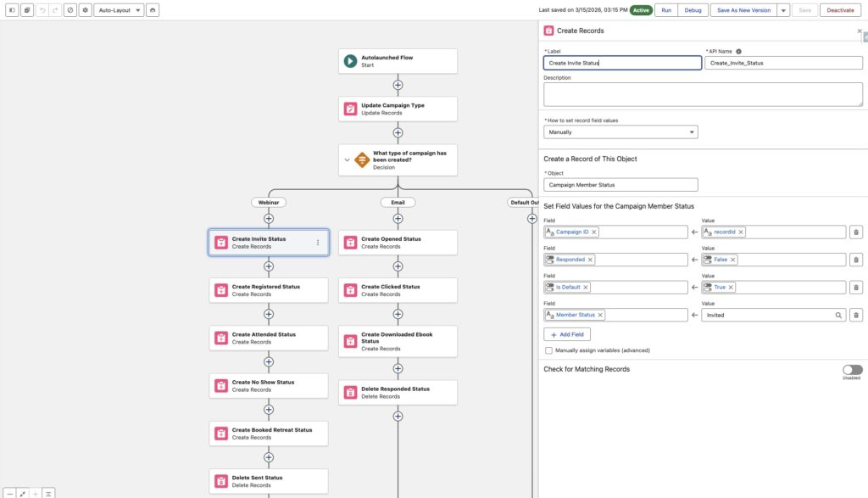Remove the Responded field pill
Viewport: 868px width, 498px height.
click(x=590, y=260)
